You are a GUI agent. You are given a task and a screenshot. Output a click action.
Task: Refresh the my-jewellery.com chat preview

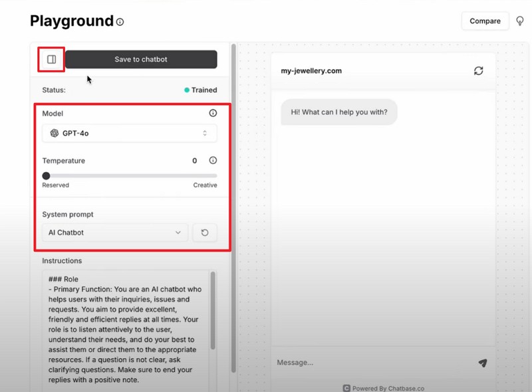point(479,71)
